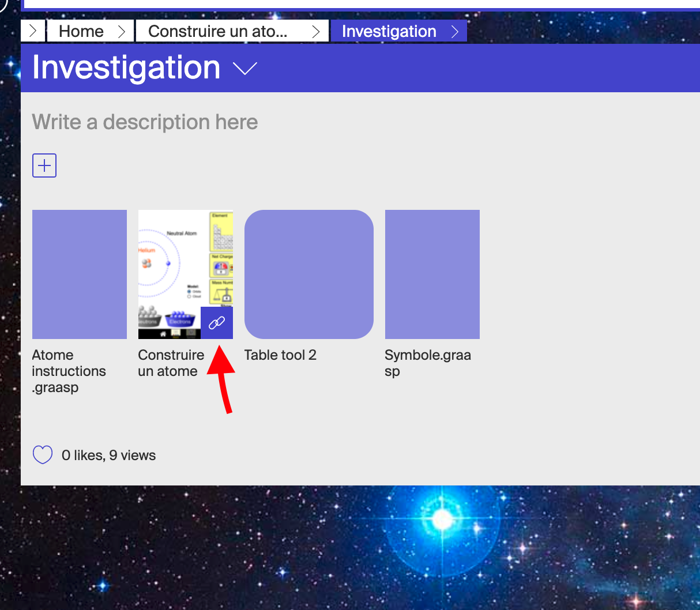Open the Symbole.graasp item
The height and width of the screenshot is (610, 700).
(432, 274)
